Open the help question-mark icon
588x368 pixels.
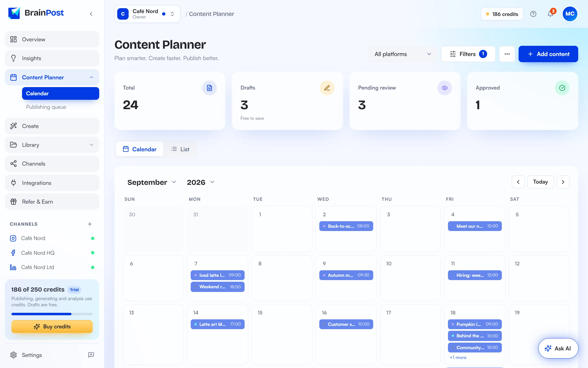pos(533,14)
